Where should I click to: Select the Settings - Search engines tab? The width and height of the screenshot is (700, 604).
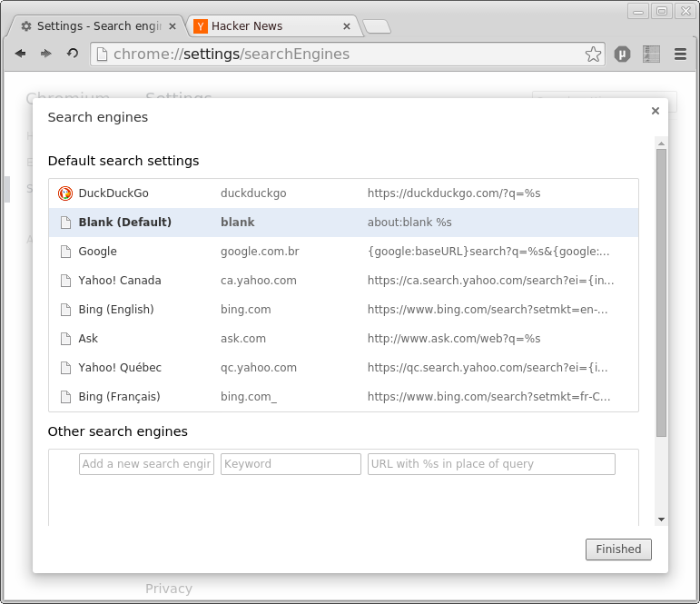pos(98,26)
